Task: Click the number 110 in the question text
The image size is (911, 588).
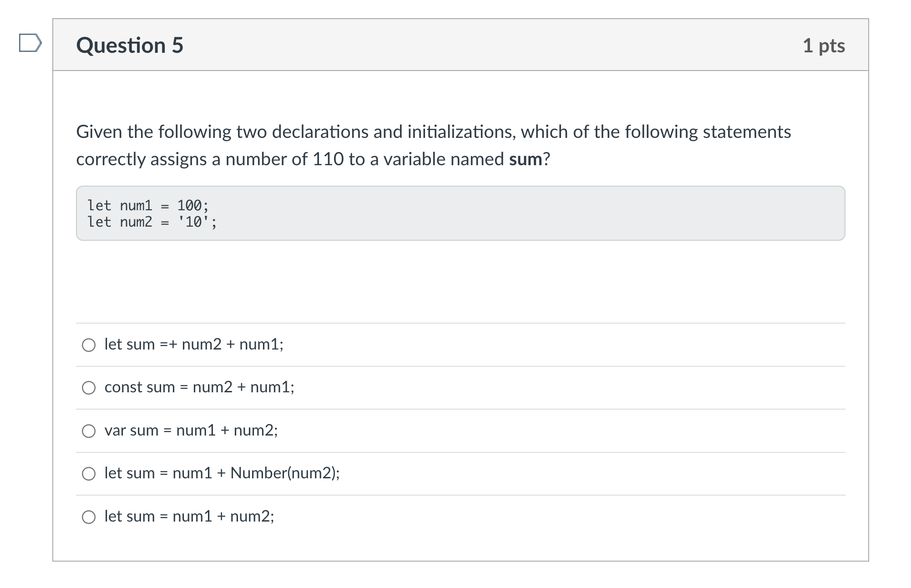Action: click(328, 159)
